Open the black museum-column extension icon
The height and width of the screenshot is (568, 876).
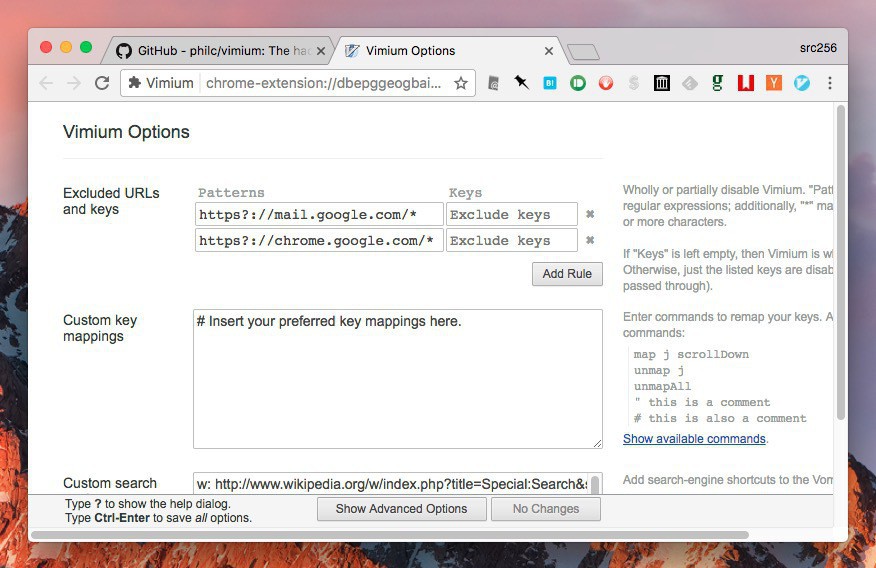point(661,83)
